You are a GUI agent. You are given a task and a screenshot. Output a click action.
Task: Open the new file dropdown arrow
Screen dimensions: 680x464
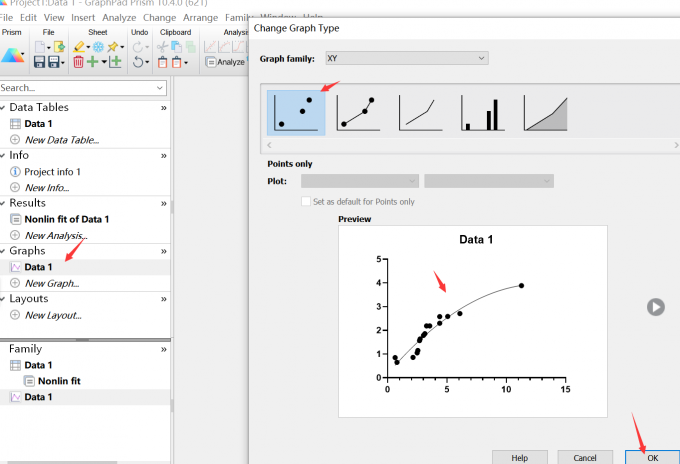(49, 47)
